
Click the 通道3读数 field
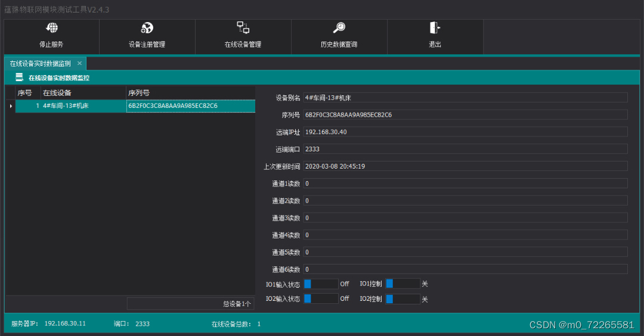coord(465,218)
